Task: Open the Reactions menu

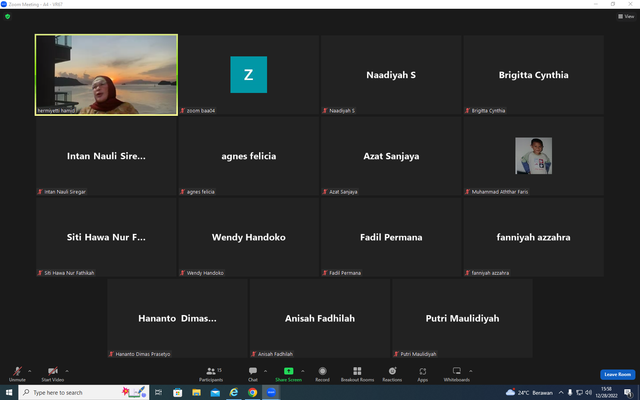Action: [x=392, y=374]
